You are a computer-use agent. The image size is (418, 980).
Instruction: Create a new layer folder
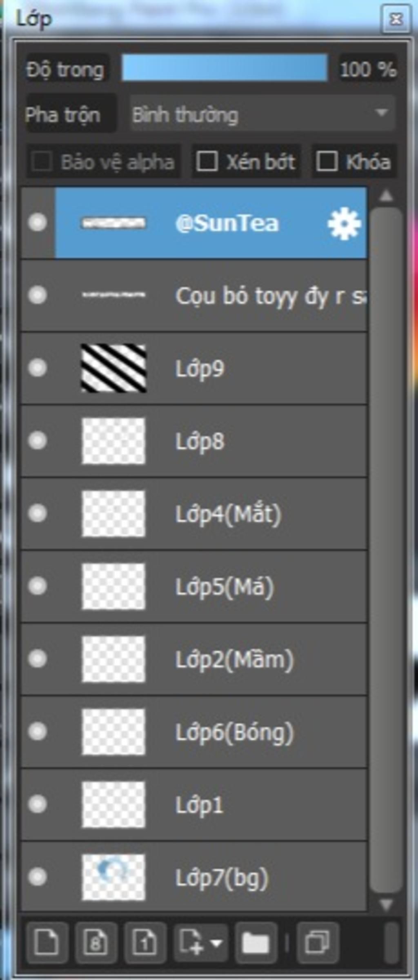tap(256, 942)
